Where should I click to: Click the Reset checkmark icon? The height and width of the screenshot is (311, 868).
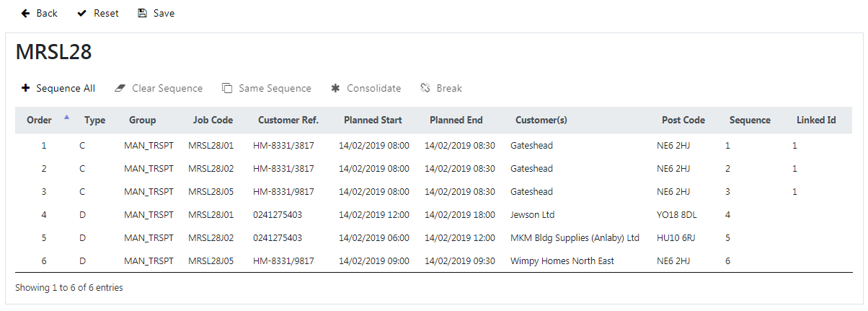(x=82, y=13)
